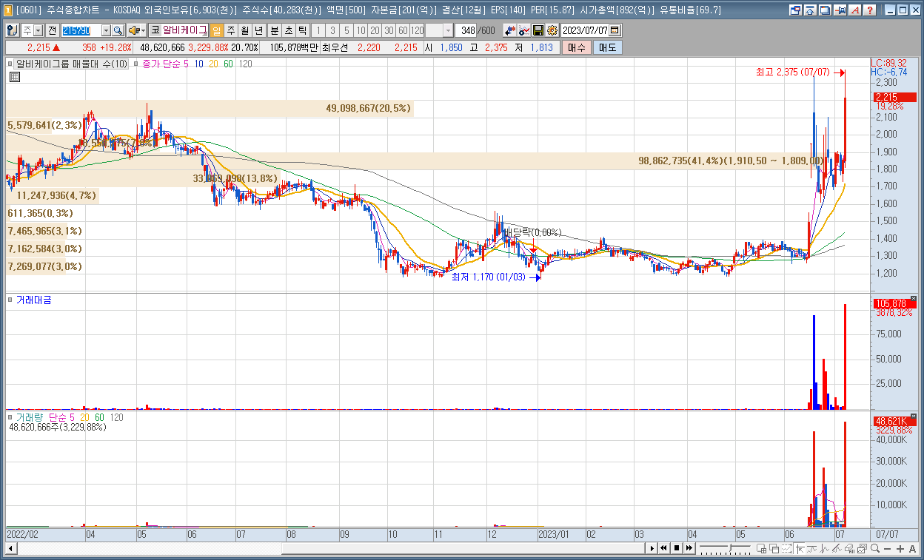
Task: Click the candle count field 348
Action: (x=466, y=30)
